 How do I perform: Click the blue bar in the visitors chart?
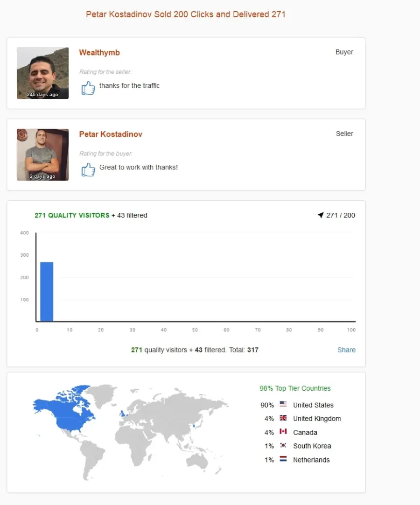point(47,292)
